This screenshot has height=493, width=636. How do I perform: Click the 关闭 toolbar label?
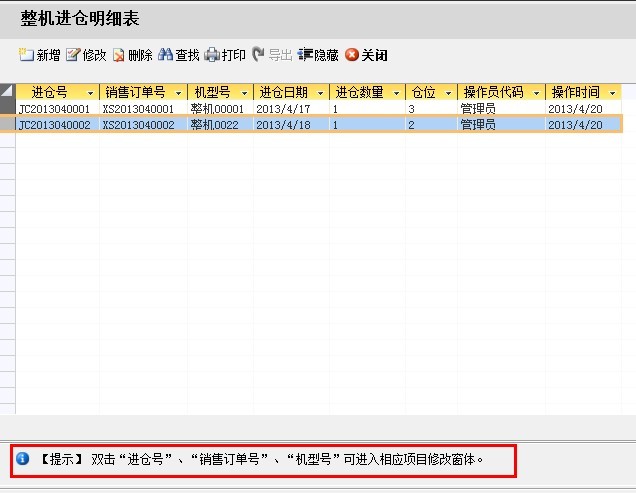tap(374, 55)
